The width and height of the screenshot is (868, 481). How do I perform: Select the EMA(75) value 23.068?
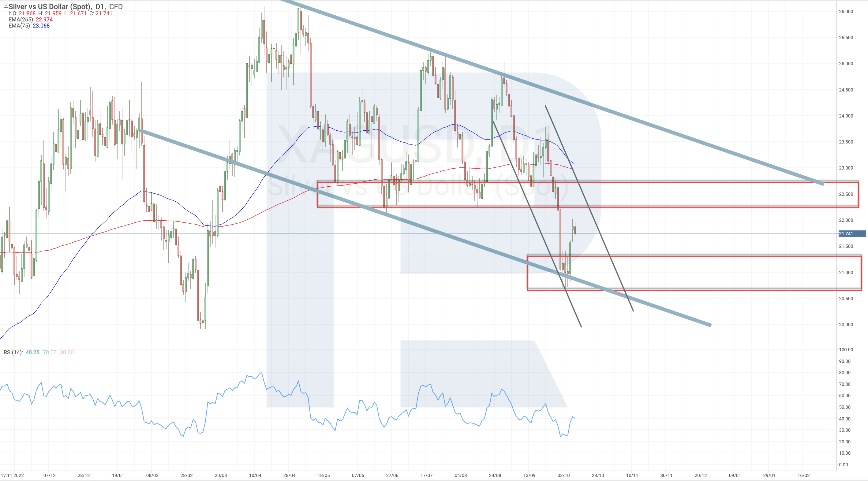41,26
